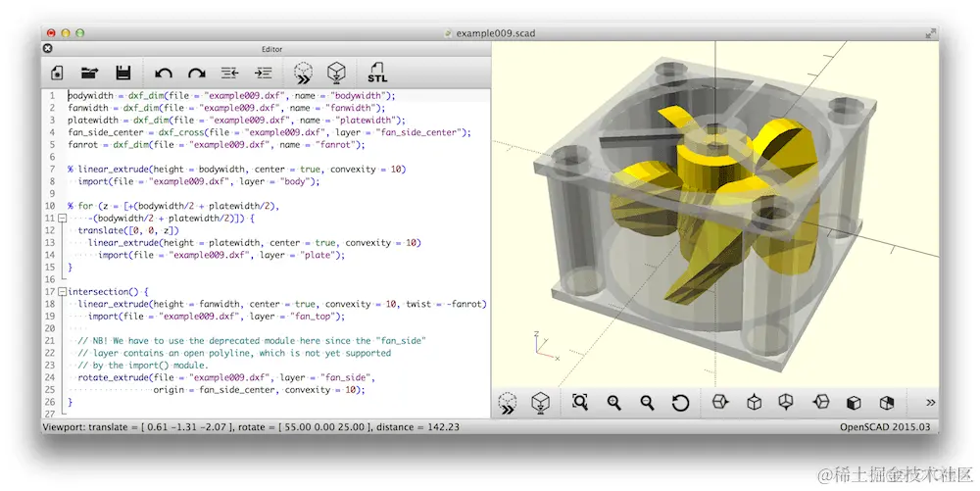
Task: Click the View All zoom-to-fit icon
Action: [x=580, y=402]
